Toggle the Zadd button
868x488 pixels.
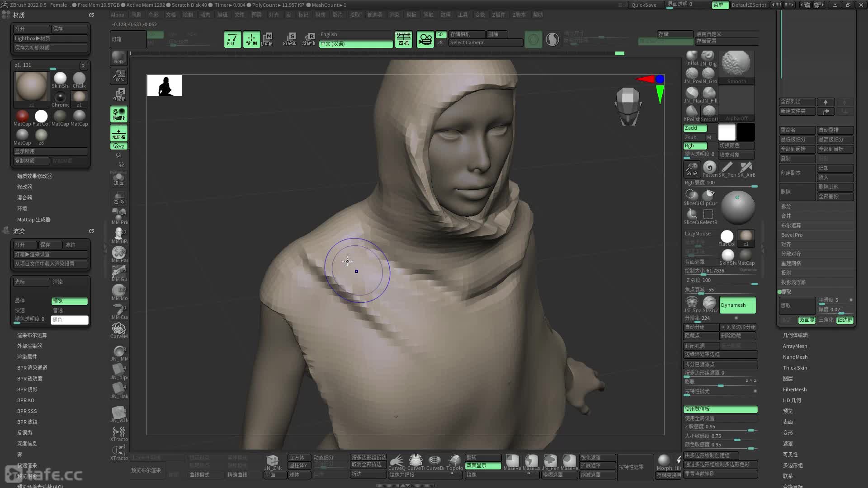point(695,128)
